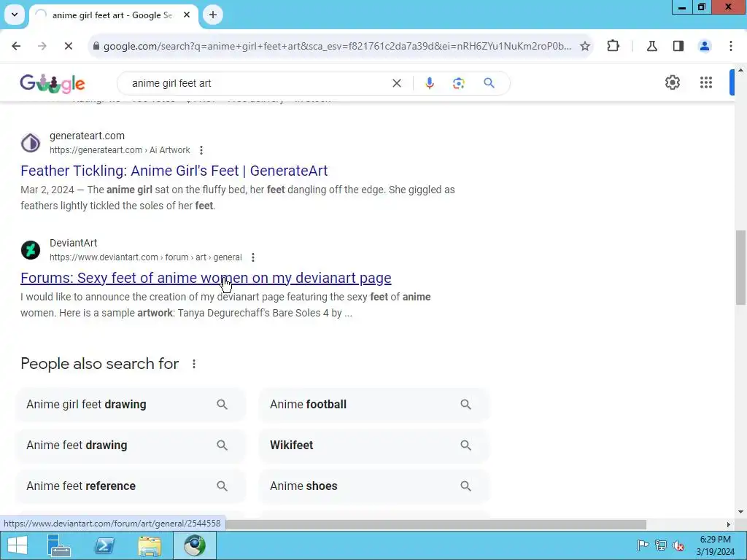The image size is (747, 560).
Task: Clear the search box text
Action: point(396,83)
